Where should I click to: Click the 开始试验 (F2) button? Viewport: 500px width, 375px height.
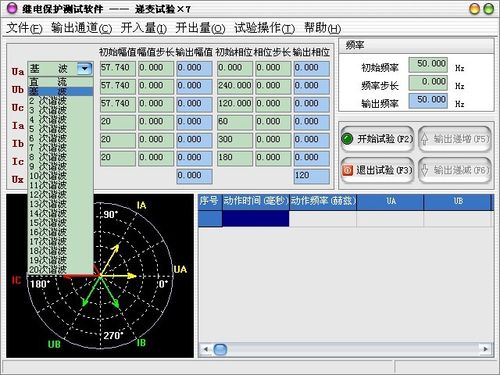pos(377,139)
